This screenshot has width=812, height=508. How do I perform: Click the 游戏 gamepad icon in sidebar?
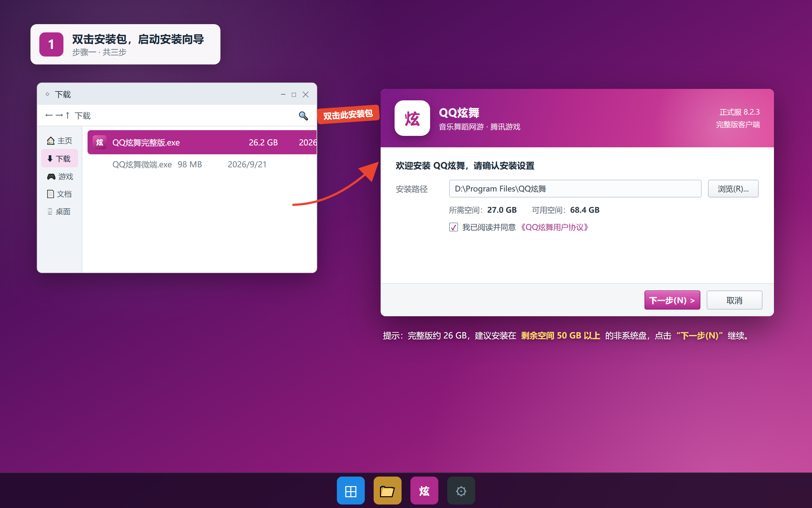tap(51, 177)
